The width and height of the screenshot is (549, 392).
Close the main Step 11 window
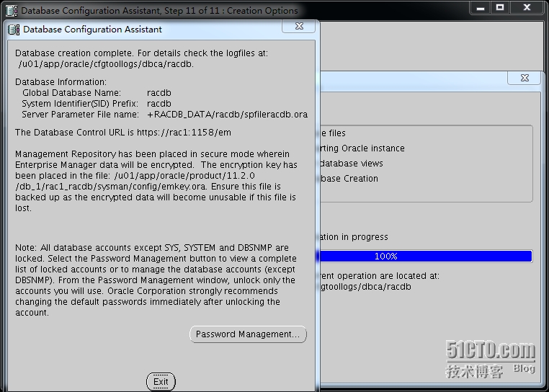(x=527, y=8)
